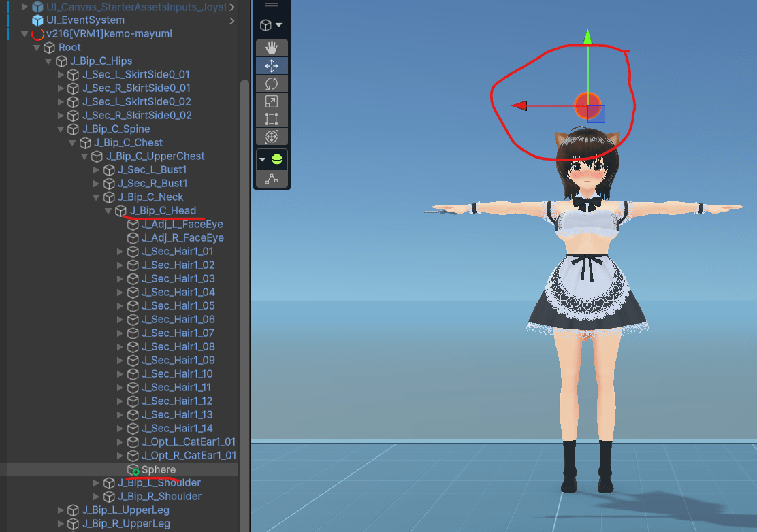757x532 pixels.
Task: Select the J_Bip_C_Head bone
Action: (163, 210)
